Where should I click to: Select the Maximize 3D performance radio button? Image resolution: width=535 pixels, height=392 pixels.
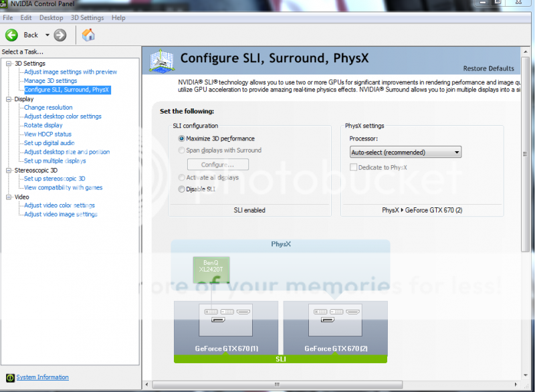181,138
